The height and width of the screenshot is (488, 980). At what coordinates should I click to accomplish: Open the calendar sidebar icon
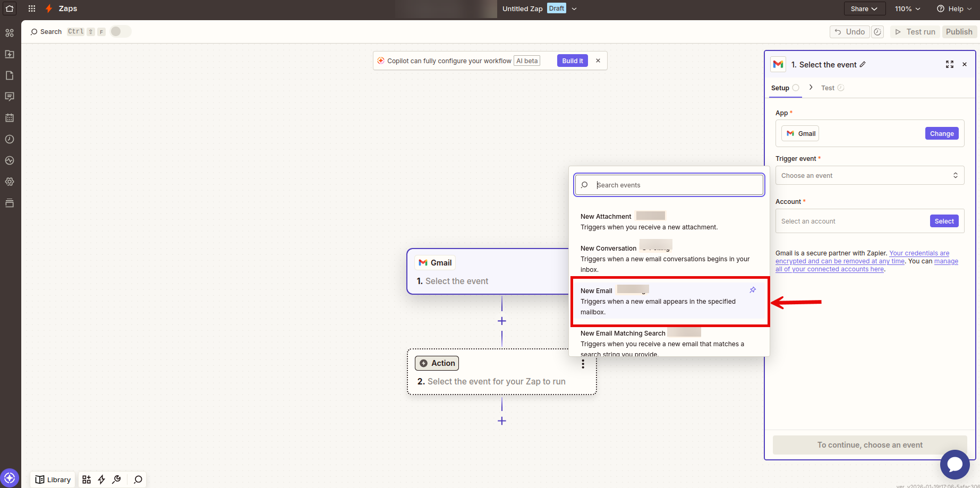(x=10, y=118)
